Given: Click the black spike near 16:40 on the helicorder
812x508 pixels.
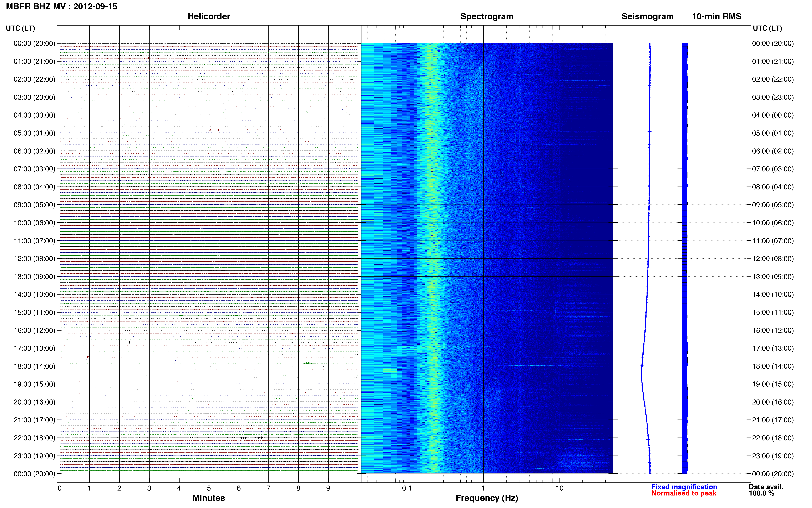Looking at the screenshot, I should point(129,342).
